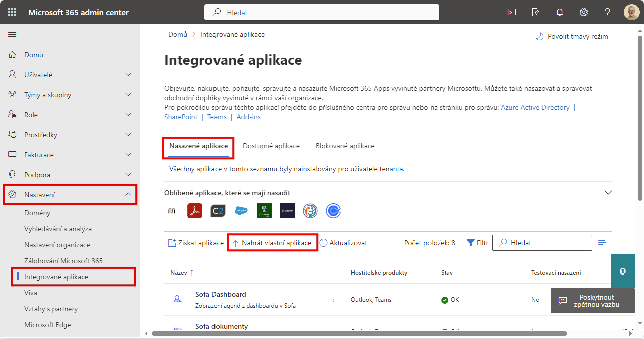Open the notifications bell
644x339 pixels.
[560, 12]
